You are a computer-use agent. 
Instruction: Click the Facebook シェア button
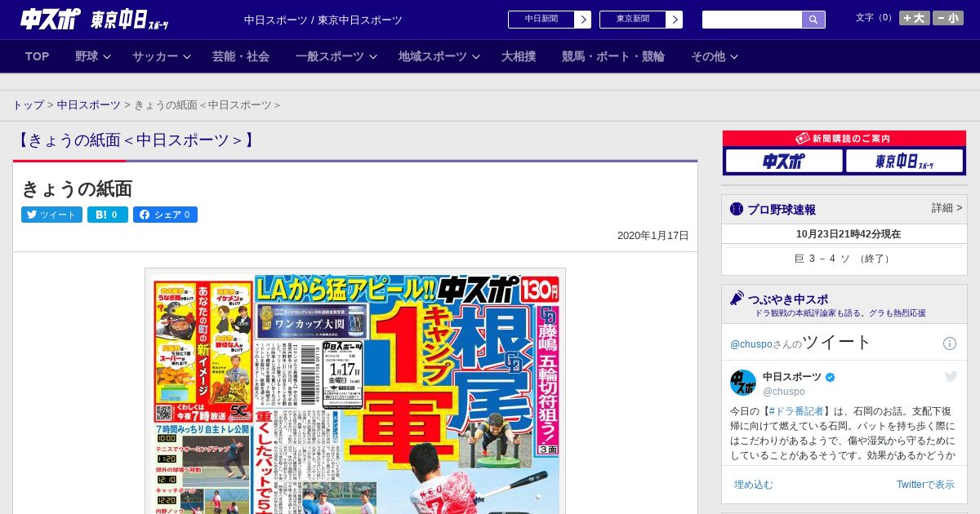pos(165,215)
